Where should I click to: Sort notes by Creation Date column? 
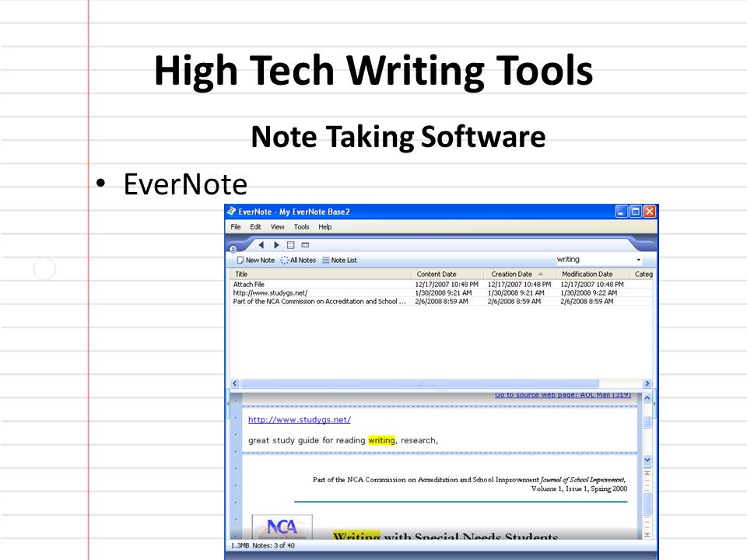521,274
